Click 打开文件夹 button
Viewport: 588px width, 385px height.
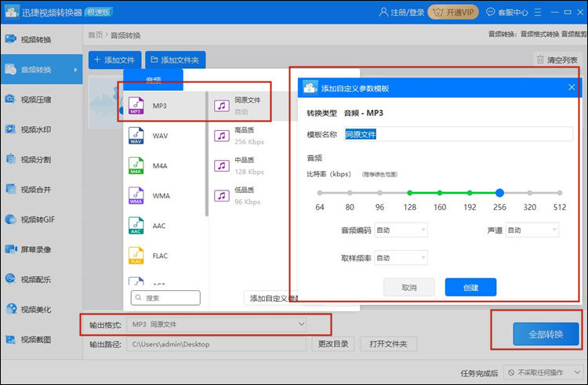click(x=388, y=343)
